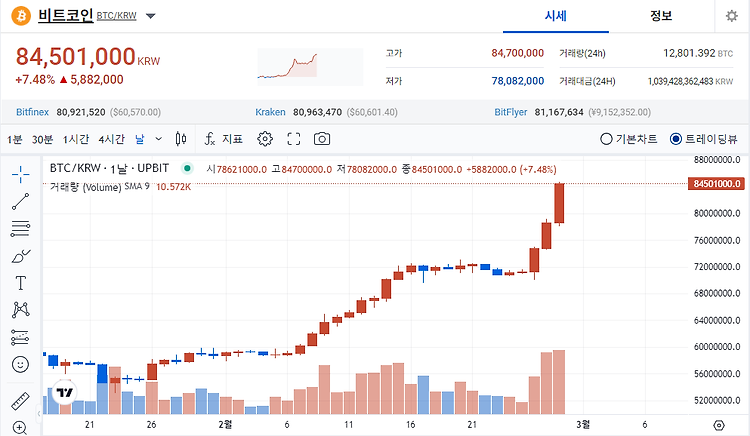Viewport: 750px width, 436px height.
Task: Click the Bitcoin logo icon
Action: (21, 16)
